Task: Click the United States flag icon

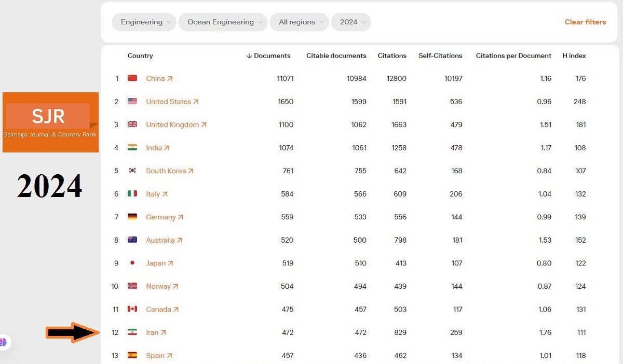Action: pos(132,102)
